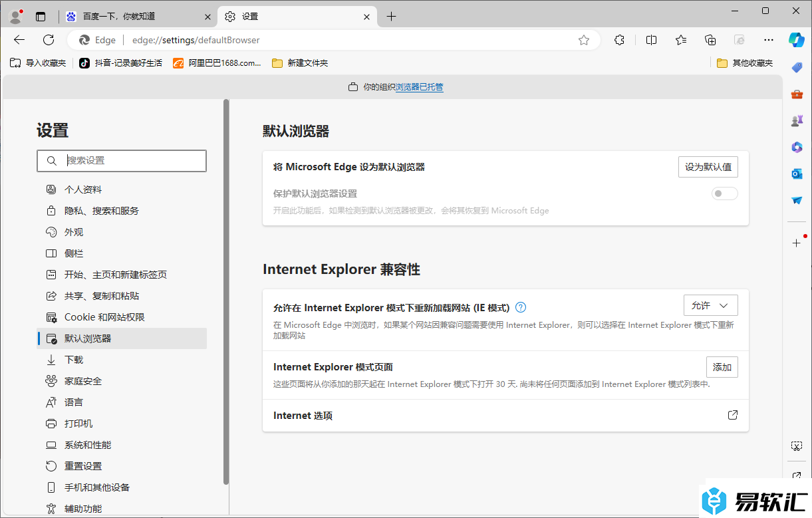Open the Shopping tag sidebar icon
This screenshot has height=518, width=812.
(x=797, y=67)
